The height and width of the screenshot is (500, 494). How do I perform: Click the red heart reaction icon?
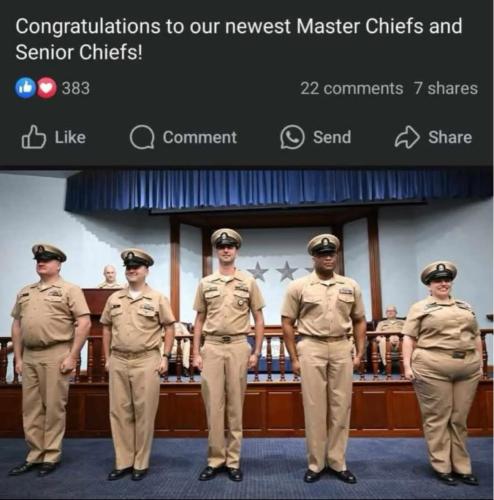(x=46, y=88)
